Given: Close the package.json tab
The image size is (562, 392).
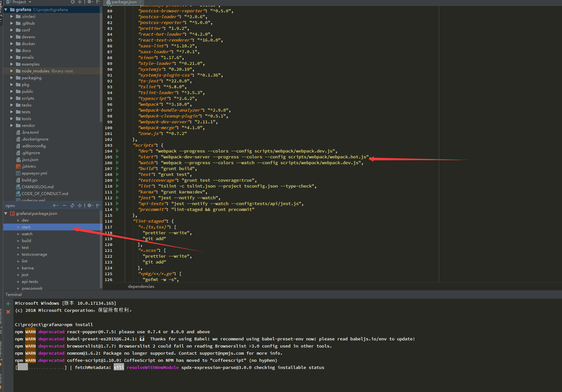Looking at the screenshot, I should (x=140, y=2).
